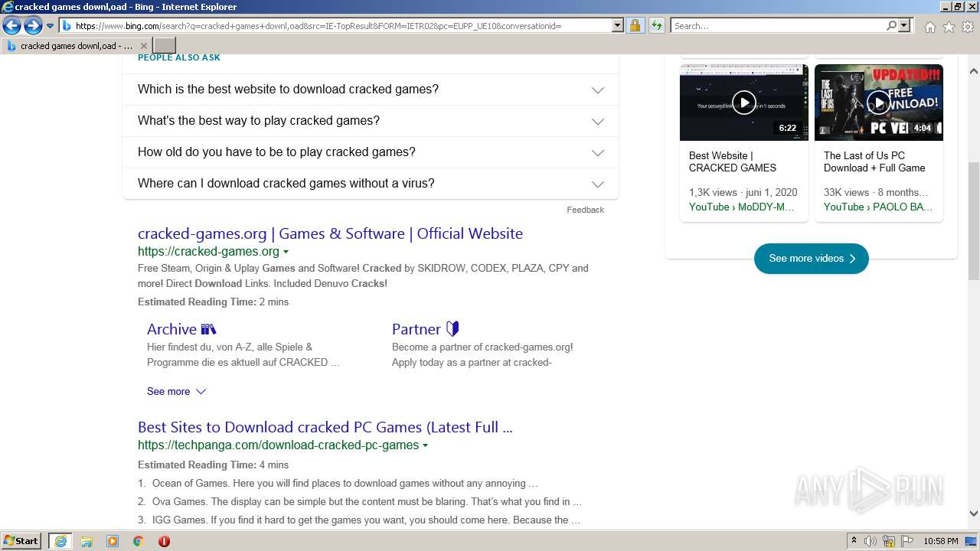Open the Tools gear icon
Screen dimensions: 980x551
[x=968, y=27]
